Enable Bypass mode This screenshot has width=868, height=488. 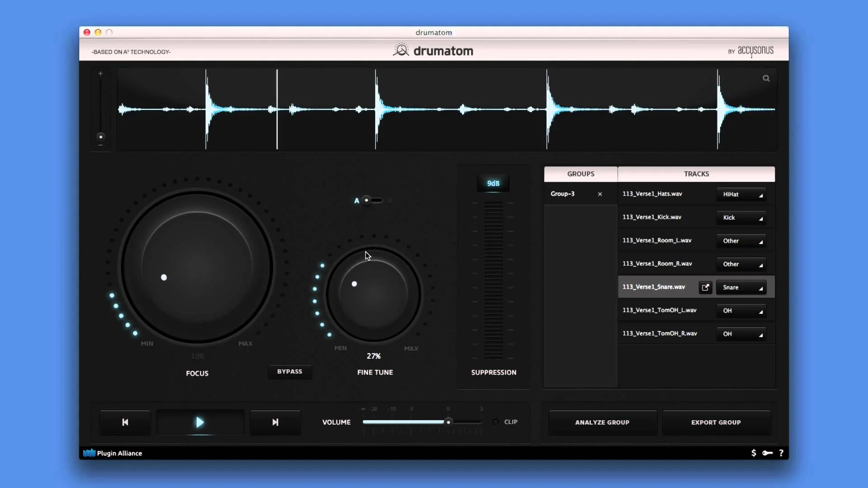tap(289, 371)
